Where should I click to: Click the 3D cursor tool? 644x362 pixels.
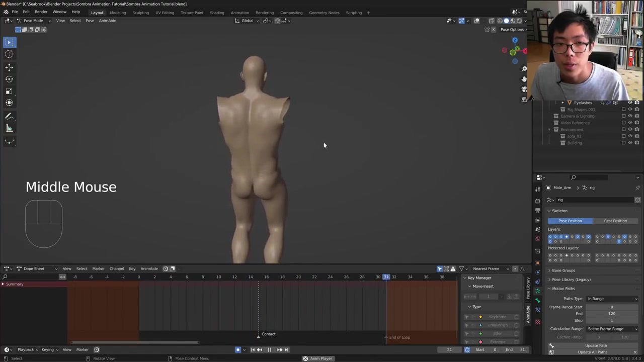point(9,54)
